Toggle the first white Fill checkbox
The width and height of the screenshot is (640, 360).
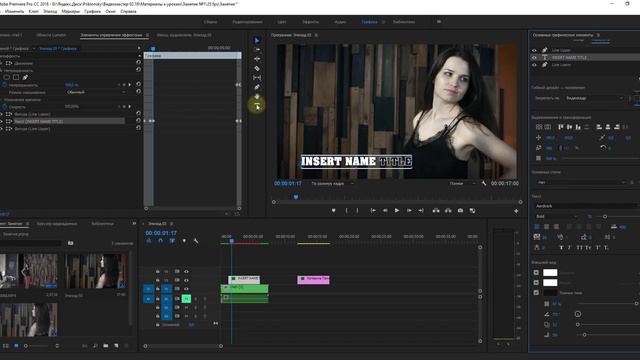(536, 273)
